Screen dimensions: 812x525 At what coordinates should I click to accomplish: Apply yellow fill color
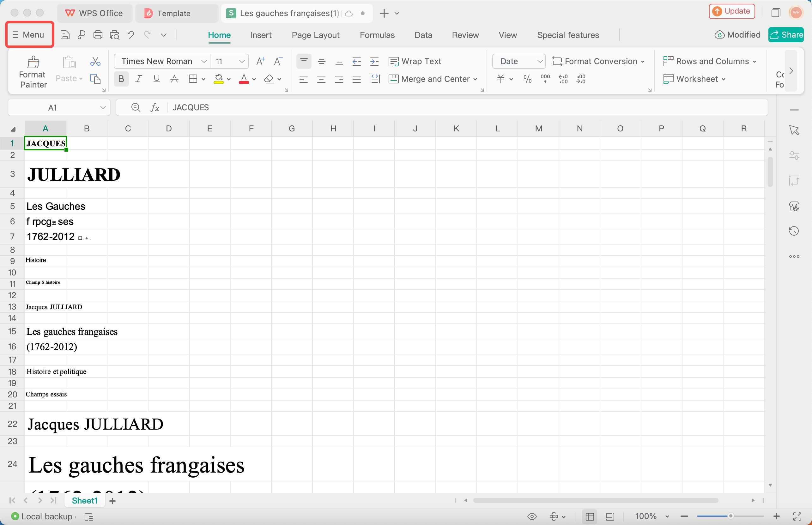(x=219, y=79)
